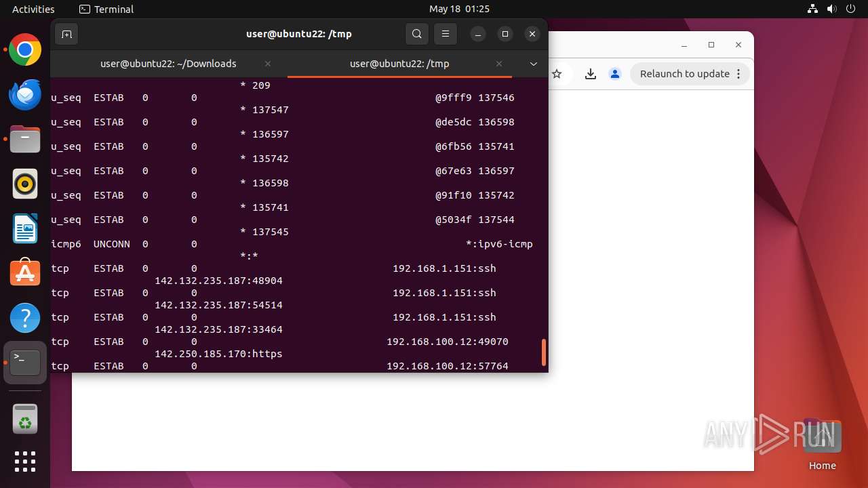Close the ~/Downloads terminal tab
The image size is (868, 488).
(268, 64)
